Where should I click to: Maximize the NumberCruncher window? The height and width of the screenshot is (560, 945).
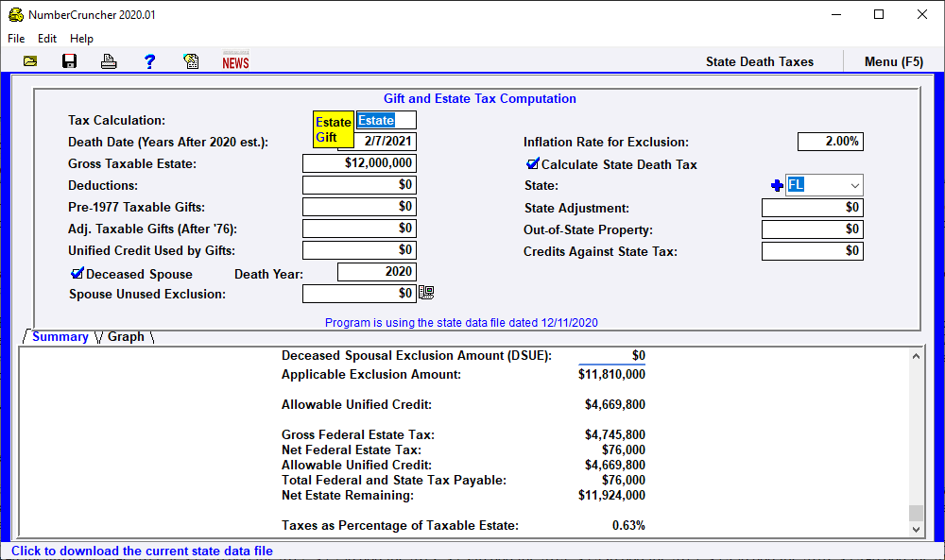click(x=879, y=14)
